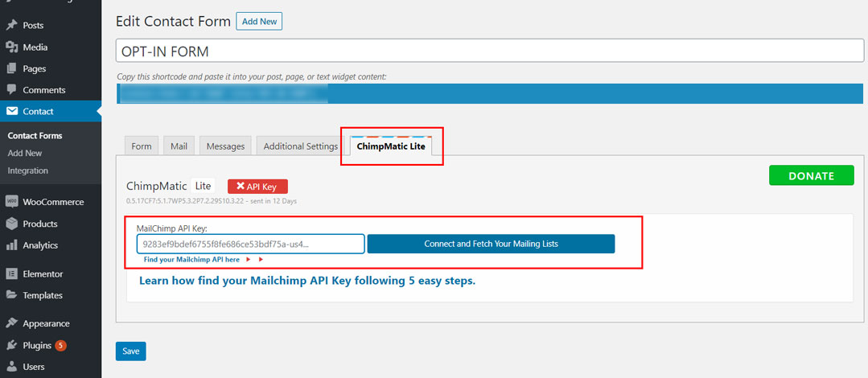Click the green DONATE button
Screen dimensions: 868x378
point(811,175)
